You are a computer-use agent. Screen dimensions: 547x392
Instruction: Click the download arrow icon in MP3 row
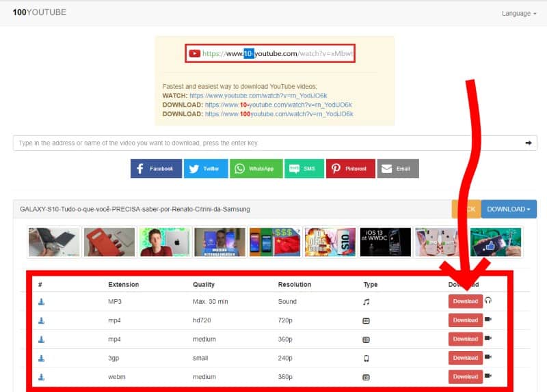[41, 302]
